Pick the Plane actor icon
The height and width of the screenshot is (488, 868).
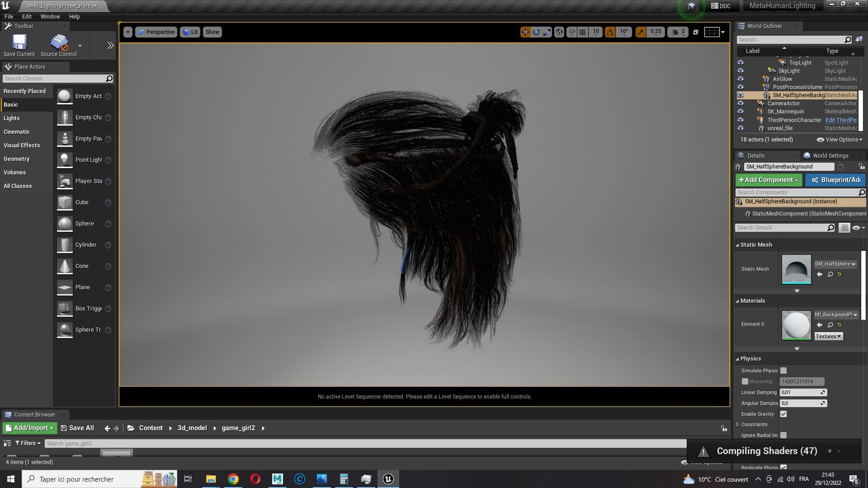tap(65, 287)
